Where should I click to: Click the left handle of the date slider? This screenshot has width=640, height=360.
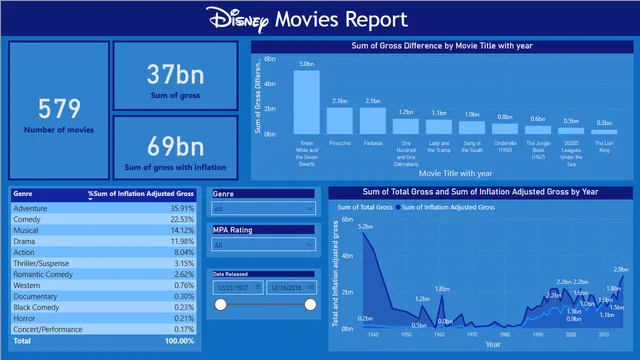(220, 304)
